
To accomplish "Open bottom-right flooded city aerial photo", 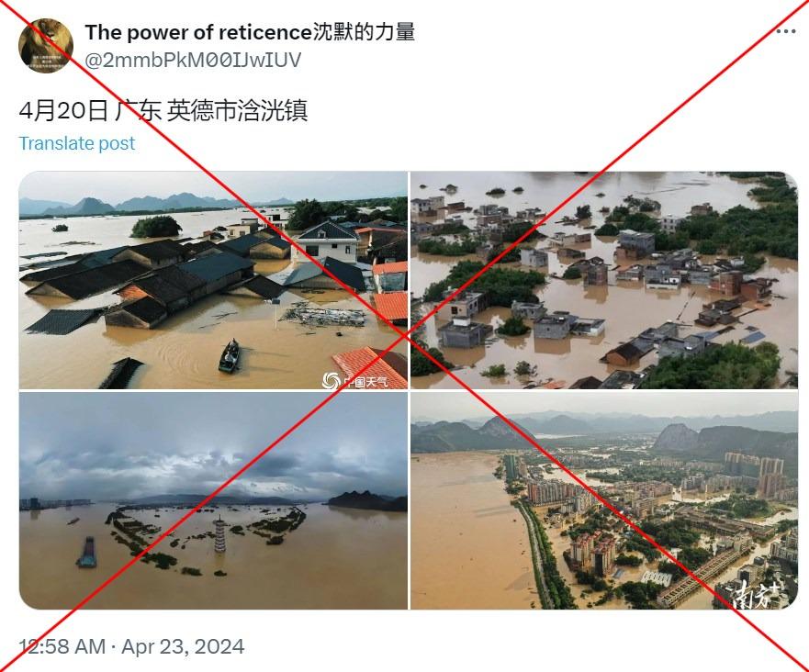I will (x=603, y=500).
